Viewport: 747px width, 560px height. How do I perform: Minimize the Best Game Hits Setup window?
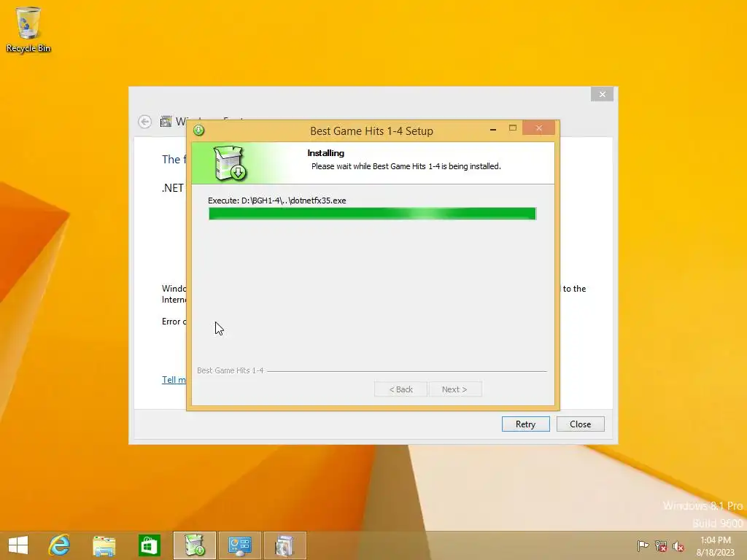click(x=493, y=129)
